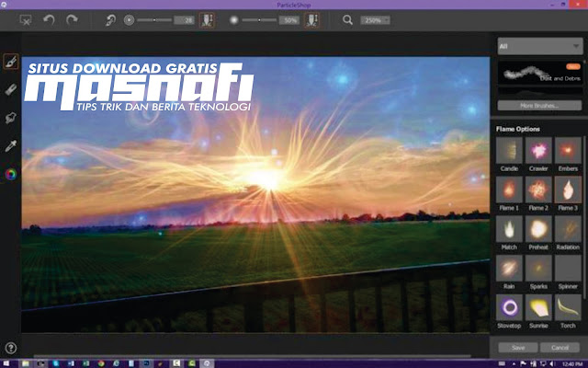Choose the Flame 2 brush
This screenshot has width=588, height=368.
point(538,194)
